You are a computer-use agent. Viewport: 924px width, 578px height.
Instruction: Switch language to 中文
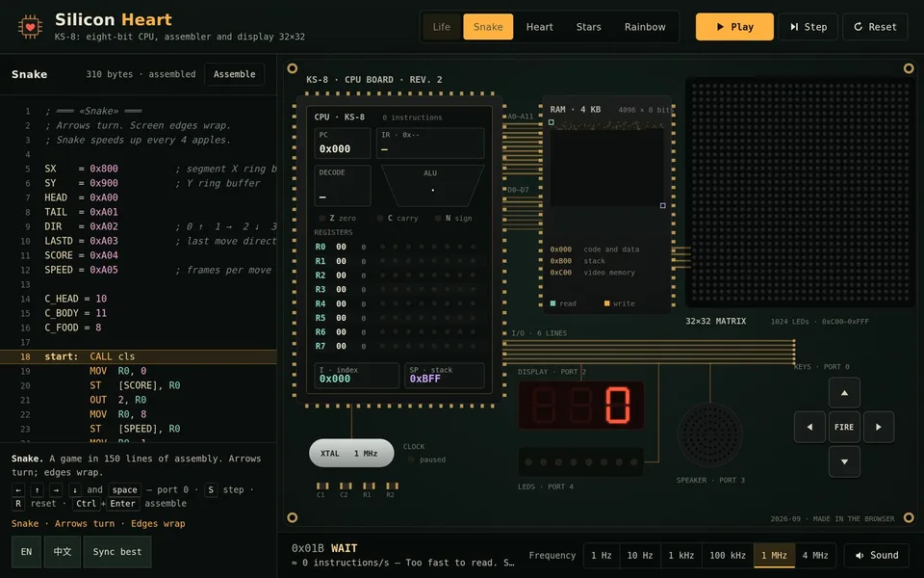tap(63, 551)
